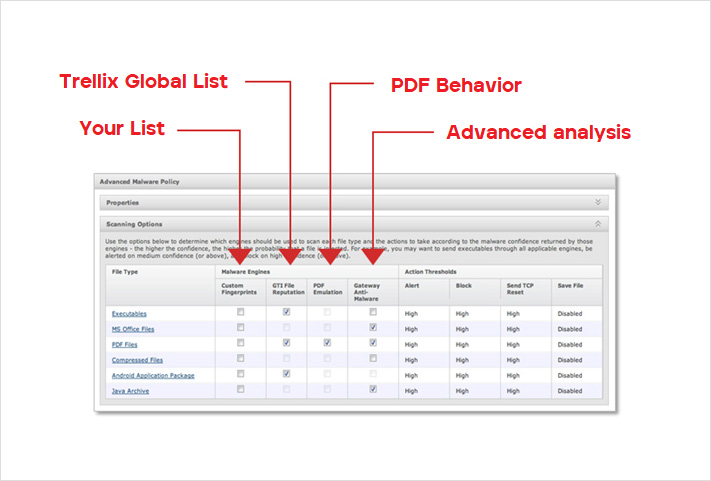Viewport: 711px width, 481px height.
Task: Collapse the Scanning Options section chevron
Action: [598, 224]
